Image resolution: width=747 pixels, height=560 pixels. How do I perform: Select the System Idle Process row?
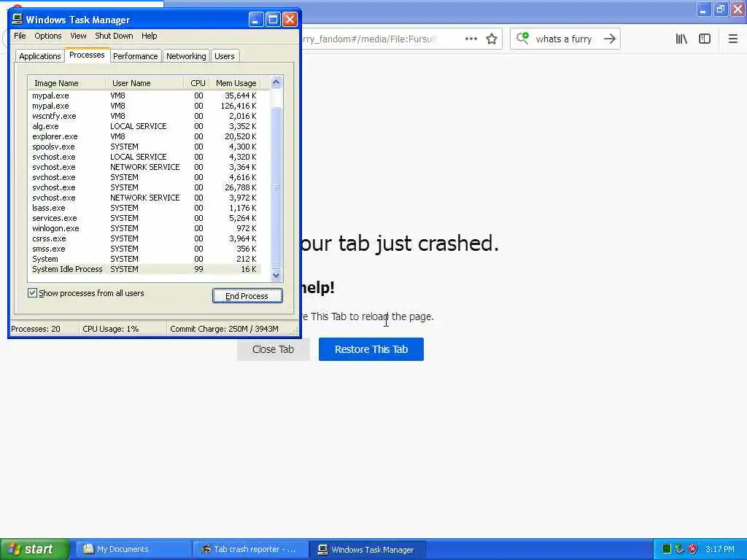(144, 270)
